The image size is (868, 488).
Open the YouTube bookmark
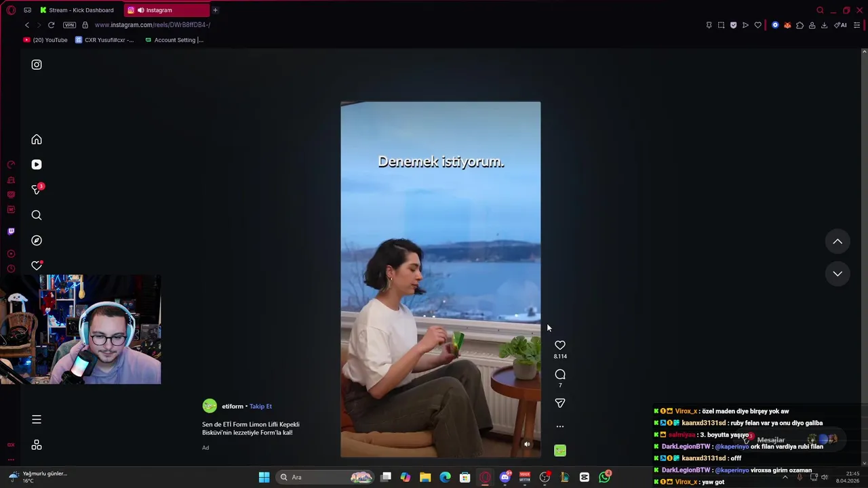point(45,40)
